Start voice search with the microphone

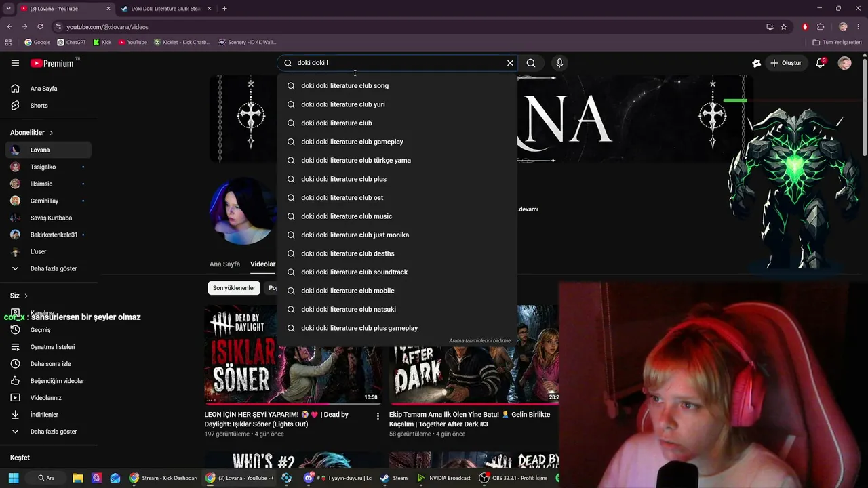559,63
